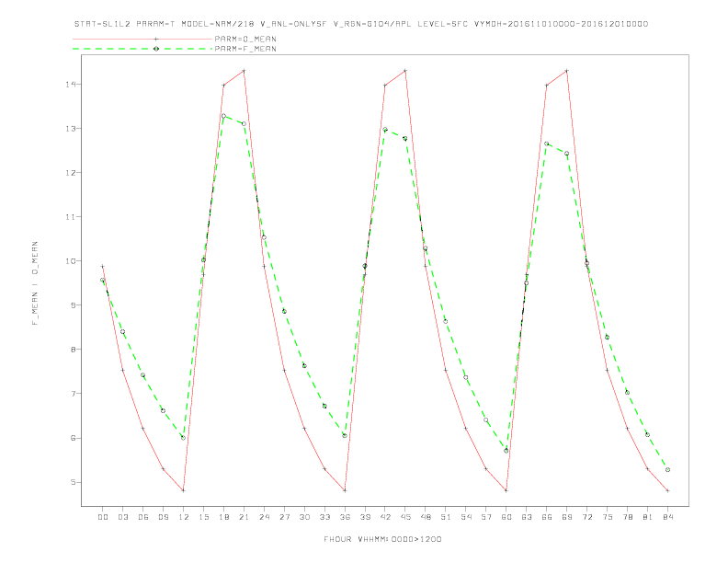Click x-axis tick label 12
728x563 pixels.
click(x=184, y=517)
